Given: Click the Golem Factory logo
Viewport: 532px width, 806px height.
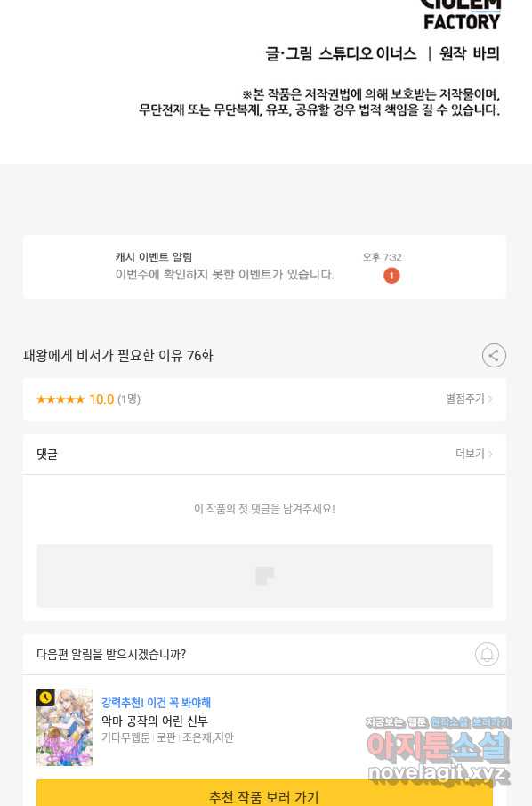Looking at the screenshot, I should coord(461,15).
